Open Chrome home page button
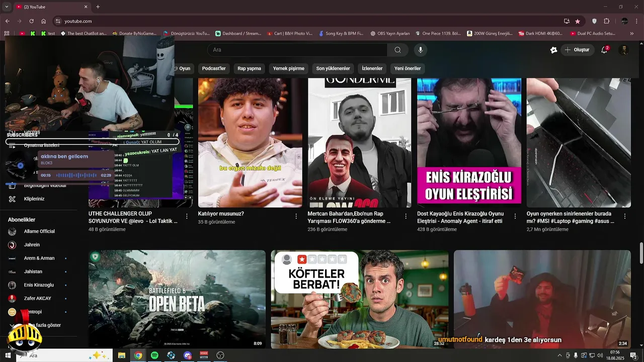Screen dimensions: 644x362 coord(44,21)
